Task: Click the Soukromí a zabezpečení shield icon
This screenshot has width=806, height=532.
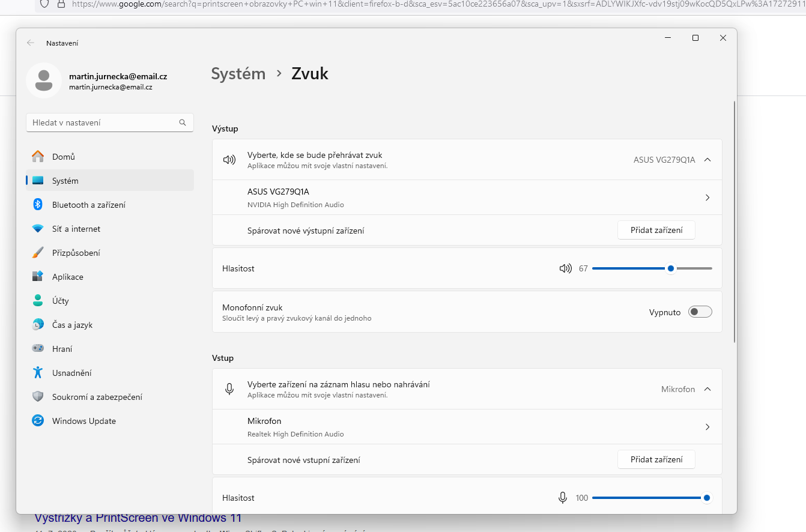Action: pos(38,397)
